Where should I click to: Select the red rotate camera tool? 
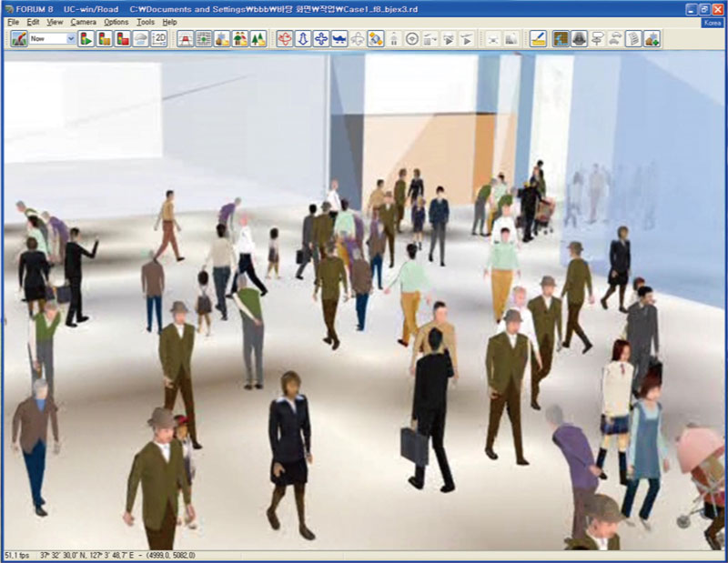[285, 39]
